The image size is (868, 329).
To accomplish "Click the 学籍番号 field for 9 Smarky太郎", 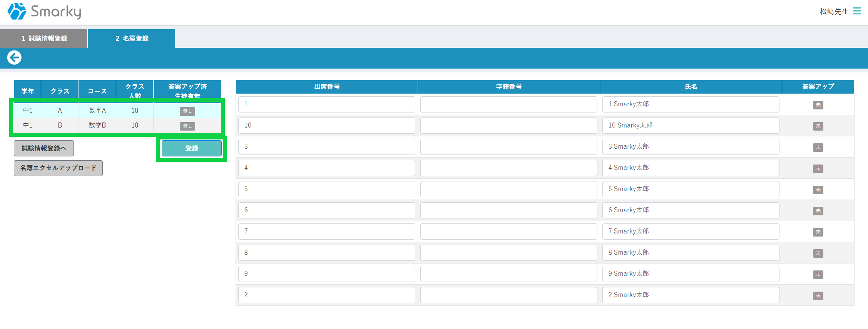I will [x=508, y=274].
